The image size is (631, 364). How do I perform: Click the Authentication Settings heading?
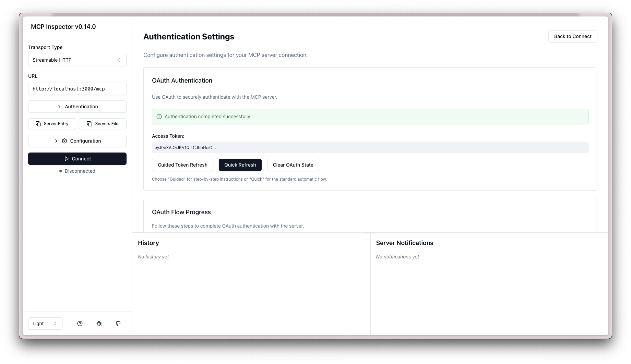(x=189, y=37)
